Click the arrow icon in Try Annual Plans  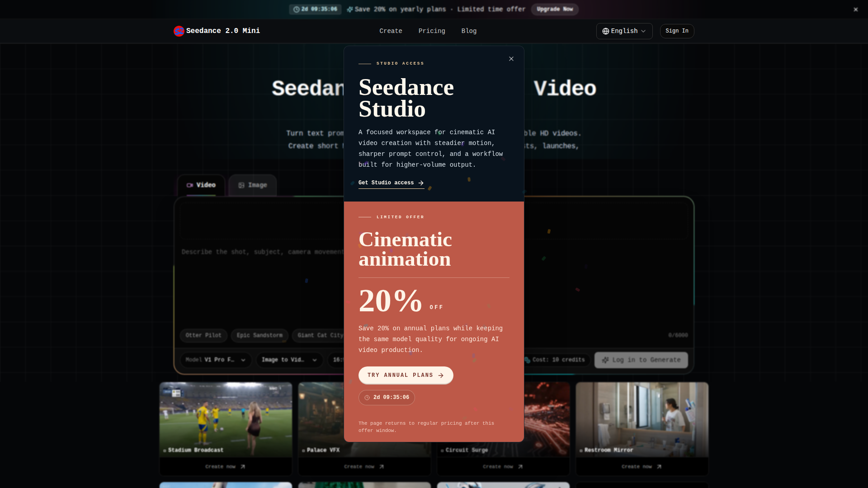pos(441,375)
